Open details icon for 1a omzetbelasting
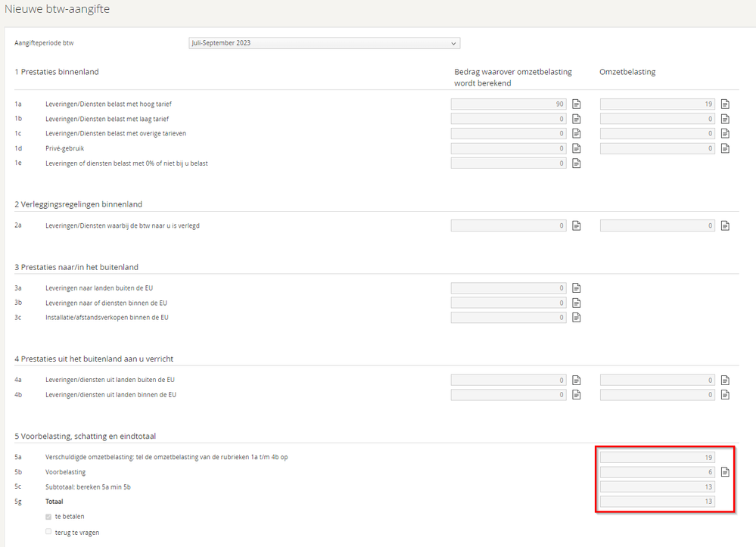The width and height of the screenshot is (756, 547). pyautogui.click(x=725, y=104)
